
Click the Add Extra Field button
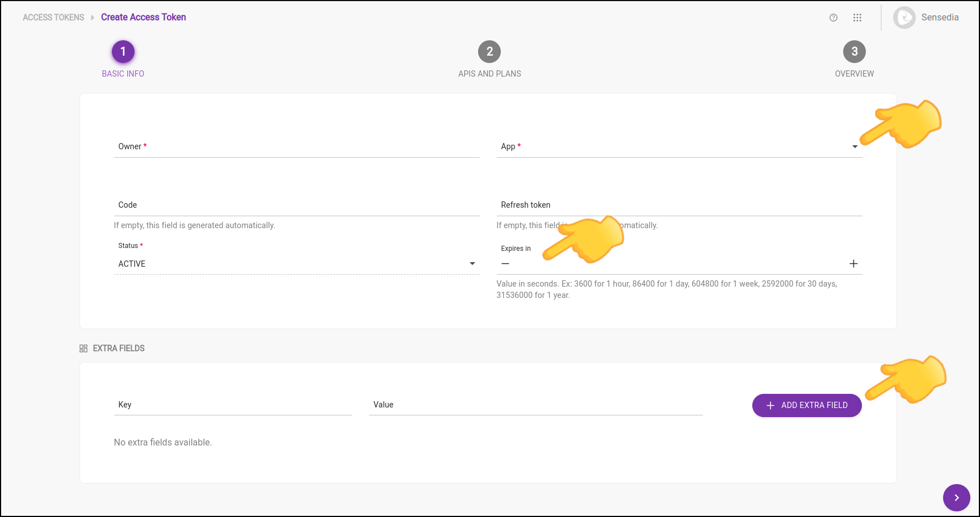[x=806, y=405]
